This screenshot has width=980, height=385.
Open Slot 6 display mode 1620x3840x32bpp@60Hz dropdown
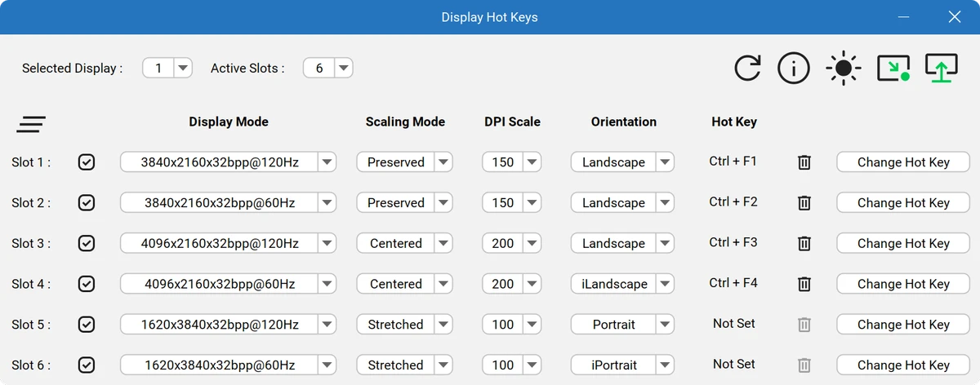(x=229, y=365)
